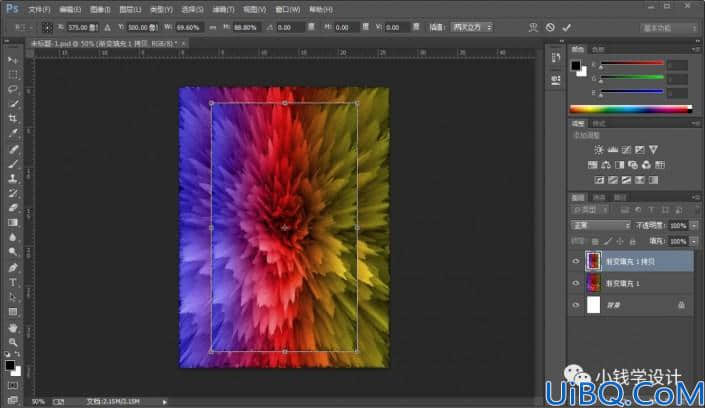Screen dimensions: 705x408
Task: Open the layer filter type dropdown
Action: 590,210
